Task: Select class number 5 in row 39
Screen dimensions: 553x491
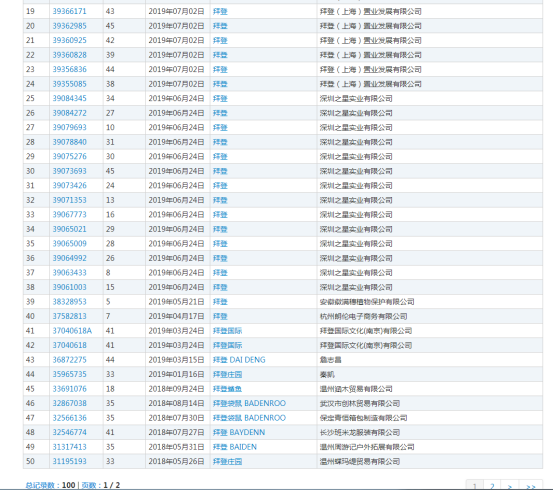Action: [108, 302]
